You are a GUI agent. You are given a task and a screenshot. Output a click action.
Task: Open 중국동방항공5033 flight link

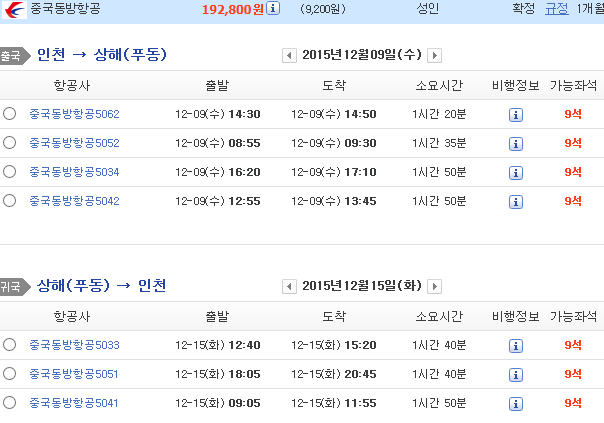click(x=74, y=345)
